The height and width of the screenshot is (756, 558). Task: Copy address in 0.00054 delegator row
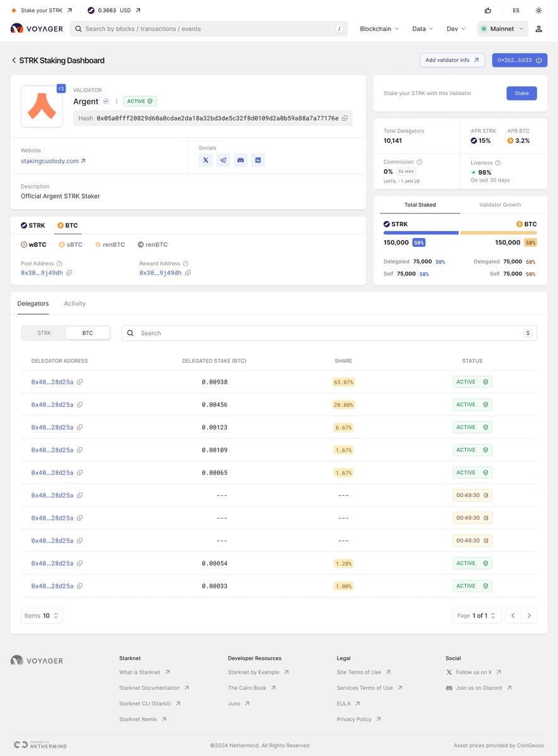tap(80, 563)
